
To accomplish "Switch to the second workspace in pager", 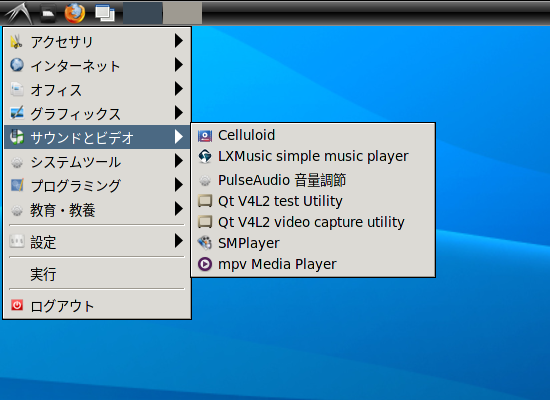I will coord(182,13).
